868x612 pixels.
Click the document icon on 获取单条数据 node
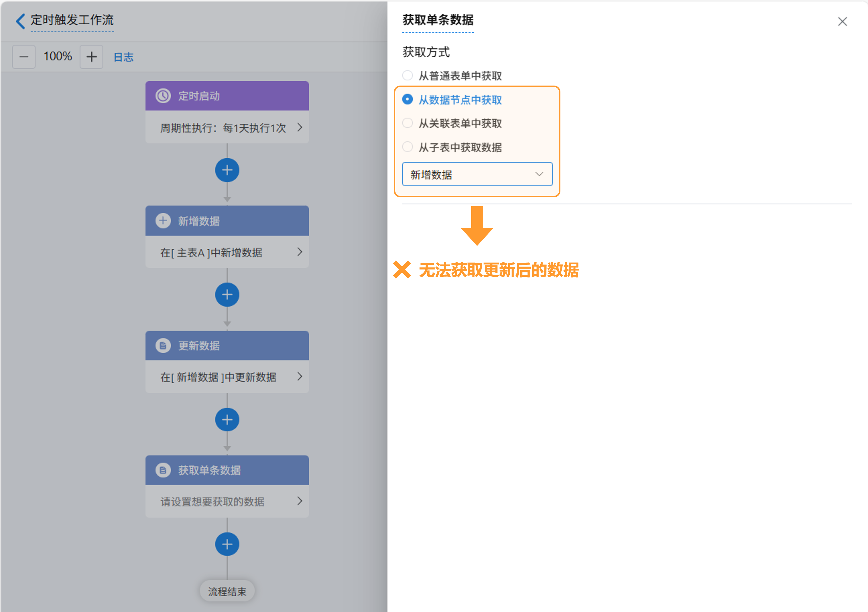click(163, 470)
